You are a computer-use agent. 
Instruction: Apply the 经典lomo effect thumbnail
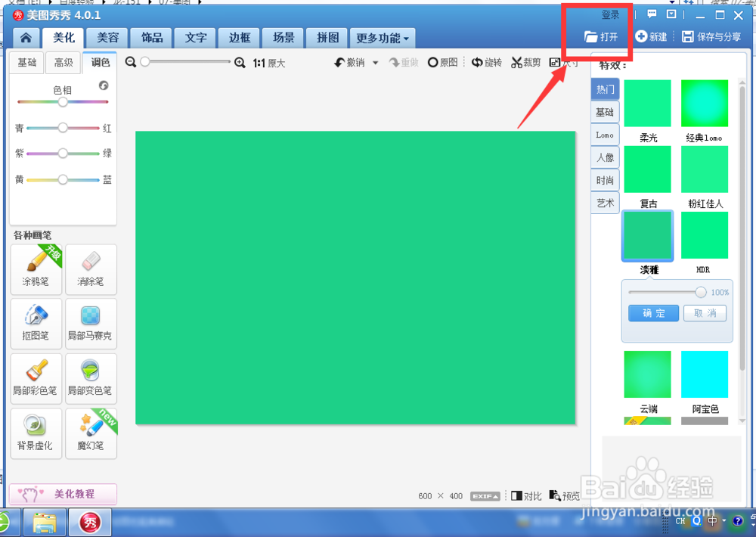click(705, 104)
